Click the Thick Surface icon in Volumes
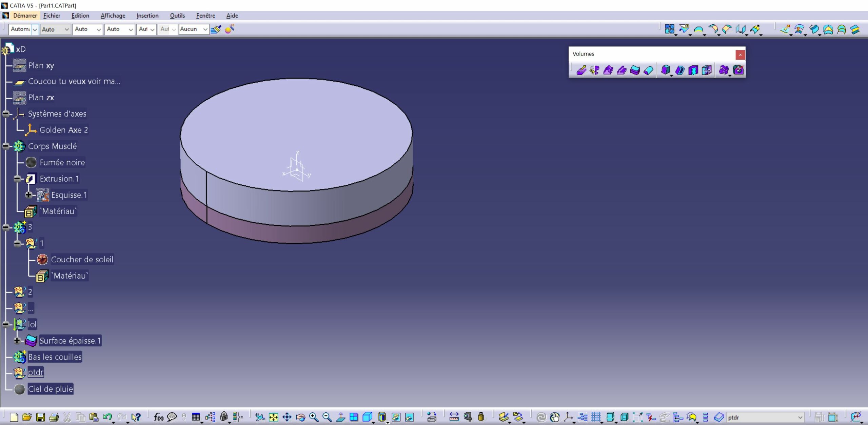868x425 pixels. 635,70
